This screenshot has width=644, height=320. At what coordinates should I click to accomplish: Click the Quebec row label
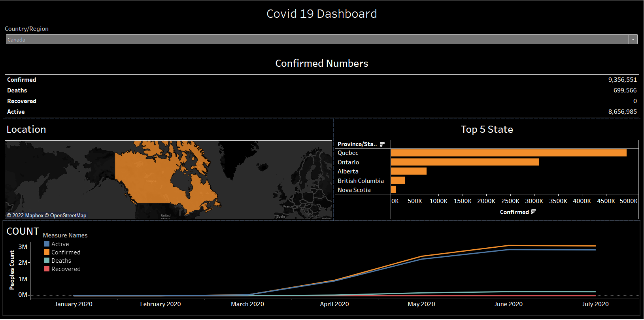(348, 153)
